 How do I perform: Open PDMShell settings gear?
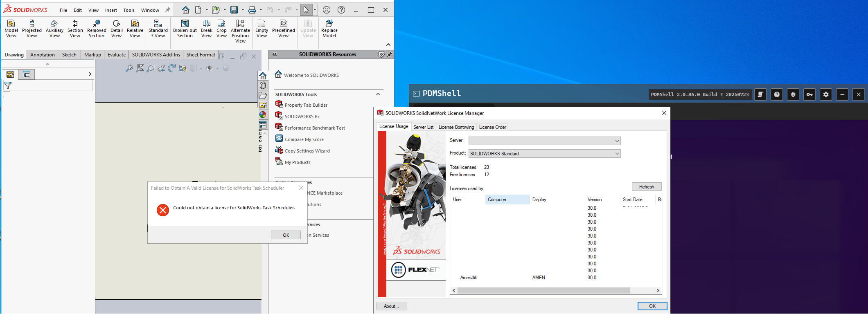[826, 94]
